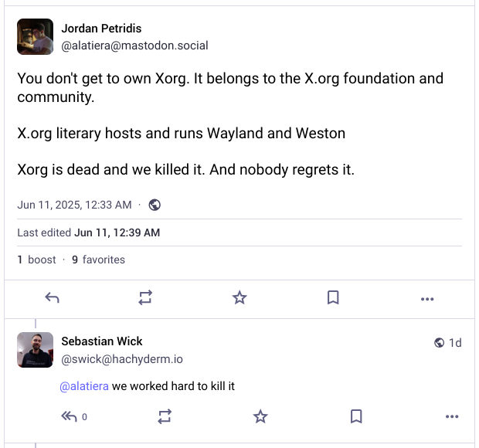Follow the @alatiera mention link

click(83, 385)
